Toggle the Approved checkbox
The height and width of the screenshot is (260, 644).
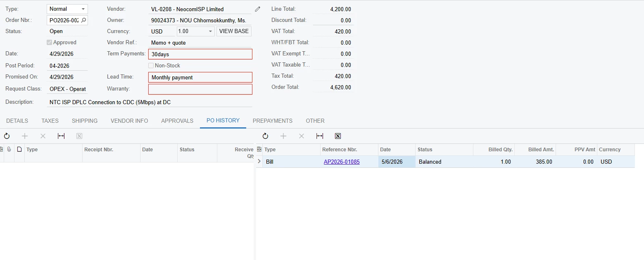click(50, 42)
